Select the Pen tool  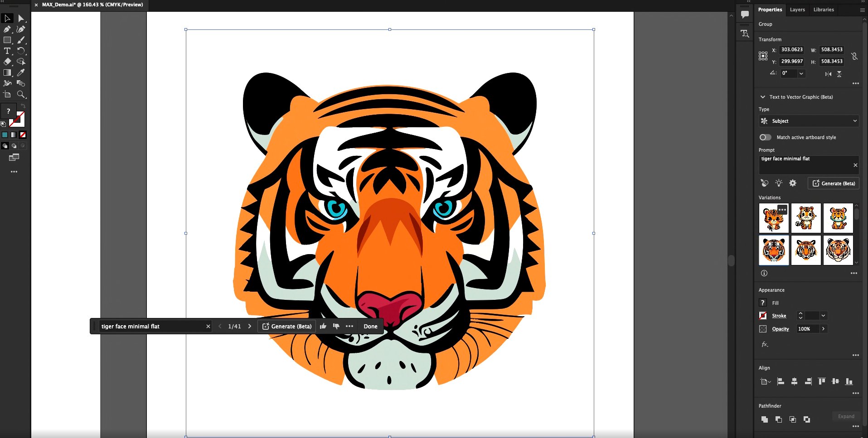tap(7, 29)
